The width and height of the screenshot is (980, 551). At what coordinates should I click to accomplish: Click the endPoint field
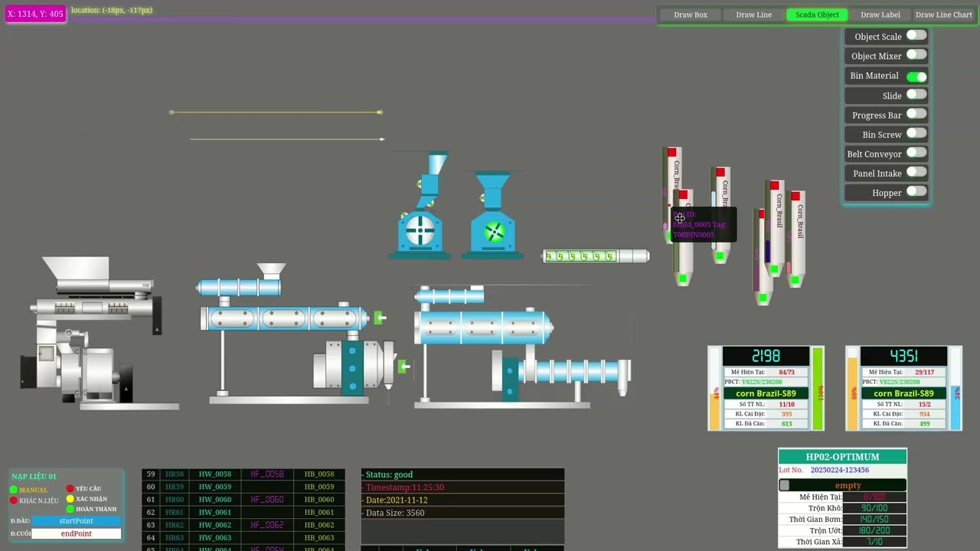(x=76, y=533)
